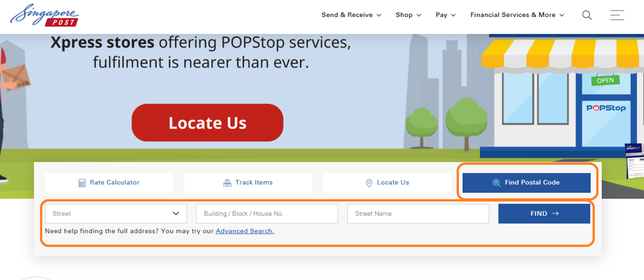Screen dimensions: 644x280
Task: Expand the Shop menu
Action: [x=408, y=15]
